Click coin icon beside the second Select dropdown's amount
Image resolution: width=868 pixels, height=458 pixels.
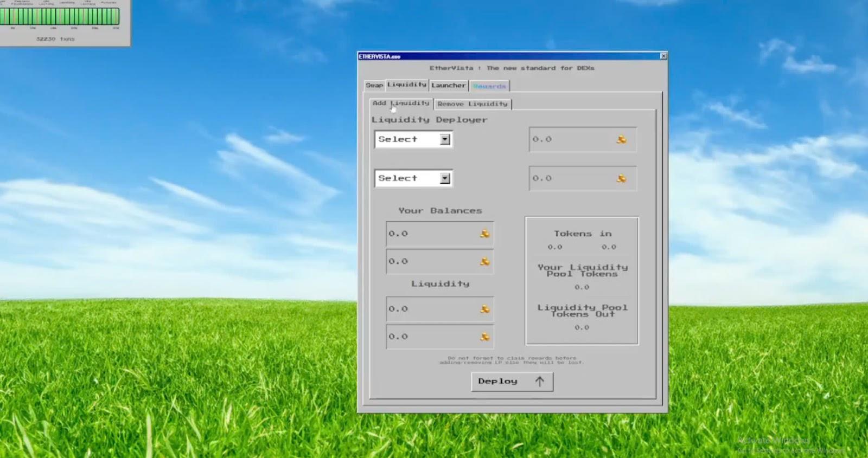pyautogui.click(x=621, y=178)
